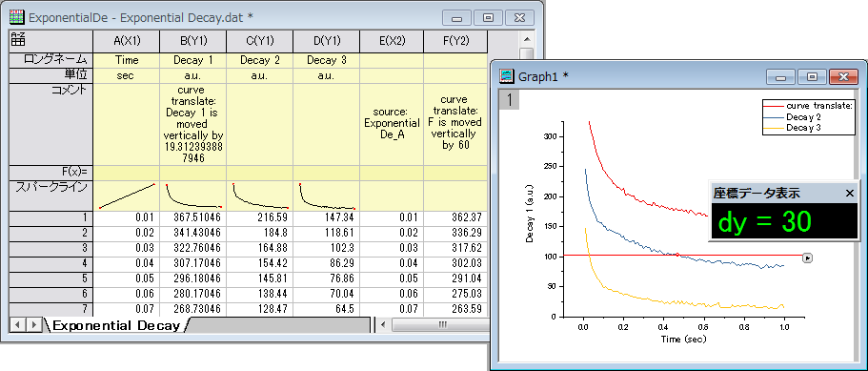Click the A-Z select-all corner icon

coord(18,39)
